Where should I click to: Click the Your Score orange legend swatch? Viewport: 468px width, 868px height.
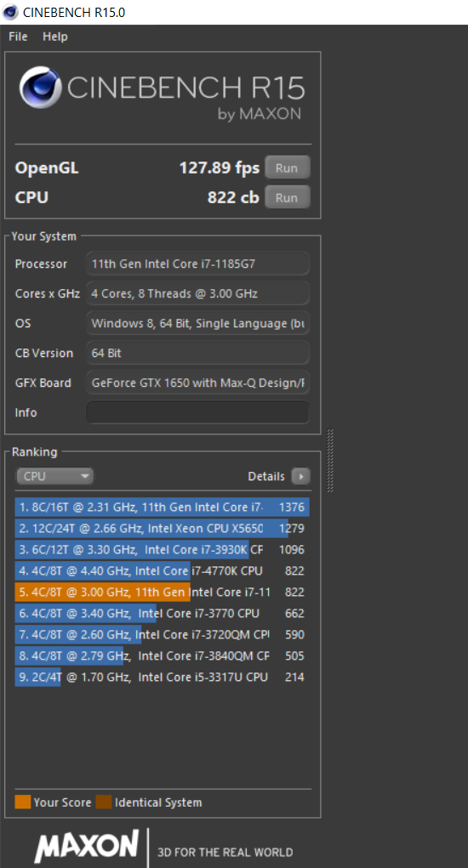pos(23,803)
